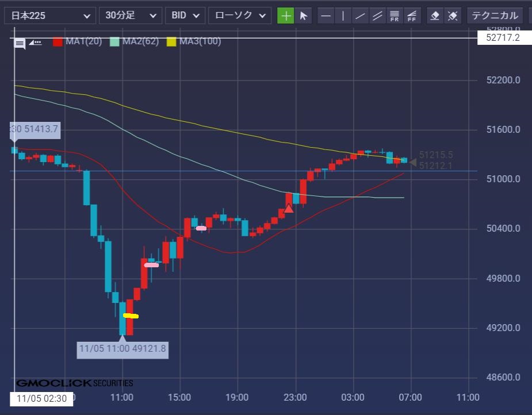Pick the Fibonacci fan FF tool
The image size is (532, 415).
point(412,16)
